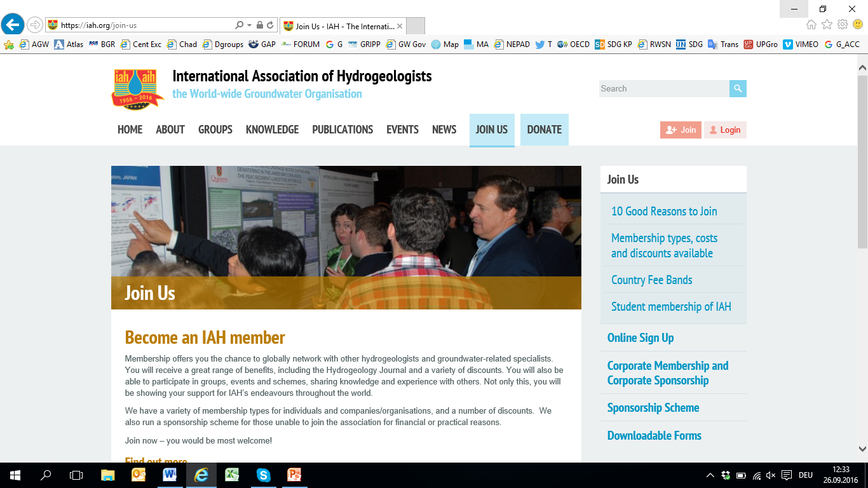Show hidden system tray icons

[710, 475]
